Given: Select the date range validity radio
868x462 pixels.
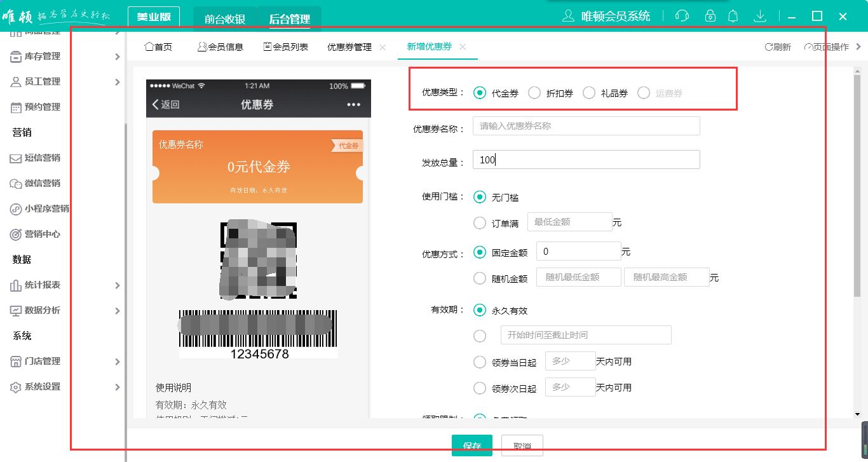Looking at the screenshot, I should (x=480, y=336).
